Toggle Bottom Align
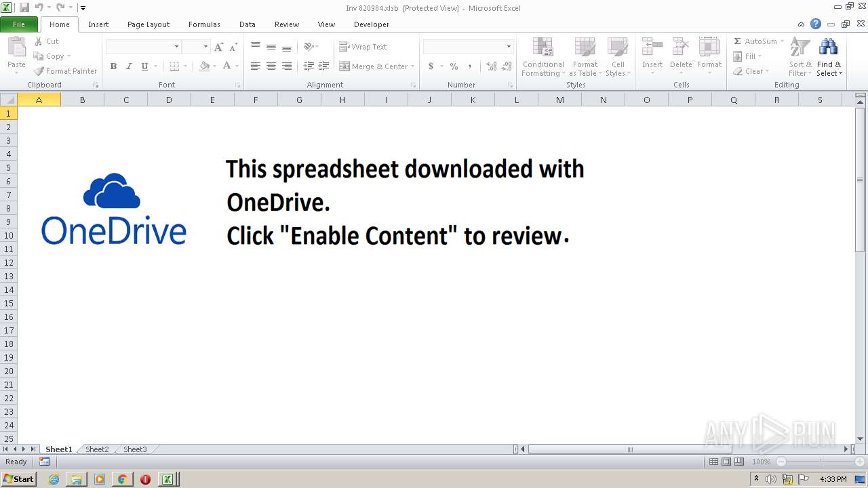 coord(287,47)
